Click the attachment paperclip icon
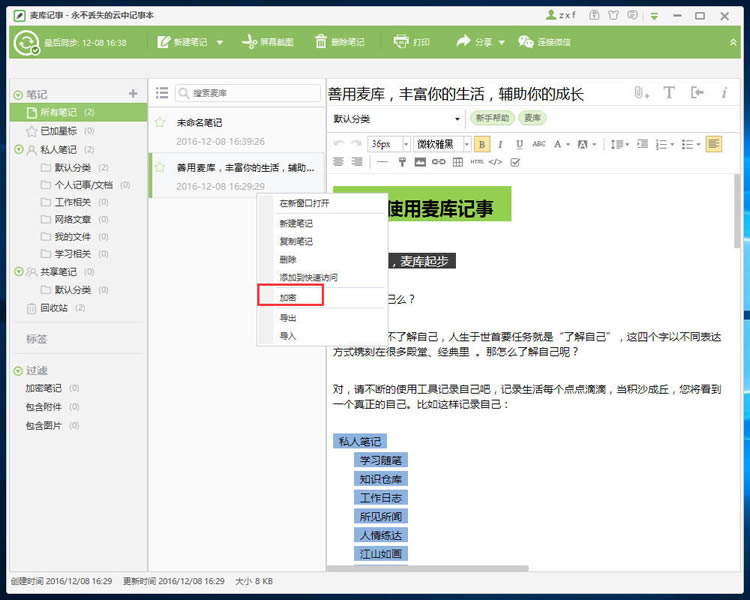The height and width of the screenshot is (600, 750). (640, 92)
